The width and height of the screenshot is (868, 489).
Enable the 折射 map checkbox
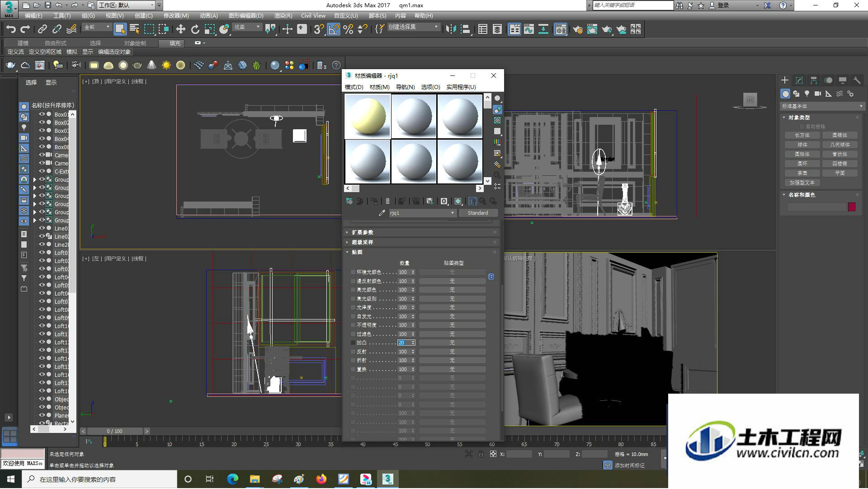[x=353, y=361]
